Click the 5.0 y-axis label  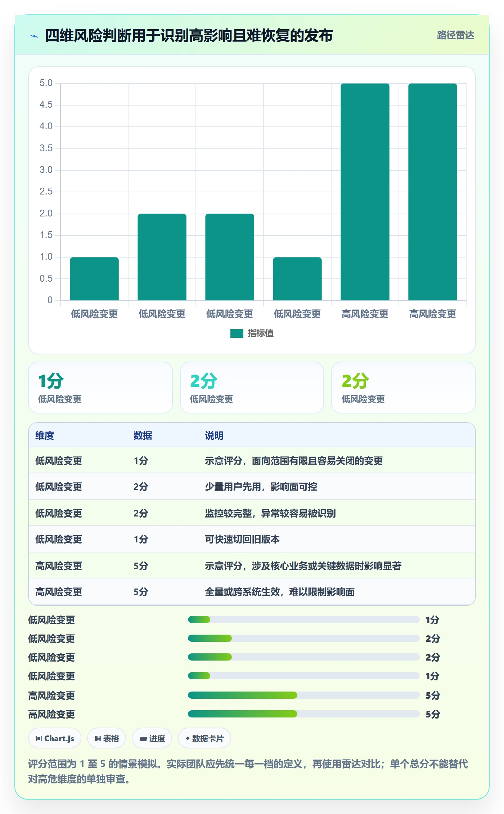coord(46,83)
